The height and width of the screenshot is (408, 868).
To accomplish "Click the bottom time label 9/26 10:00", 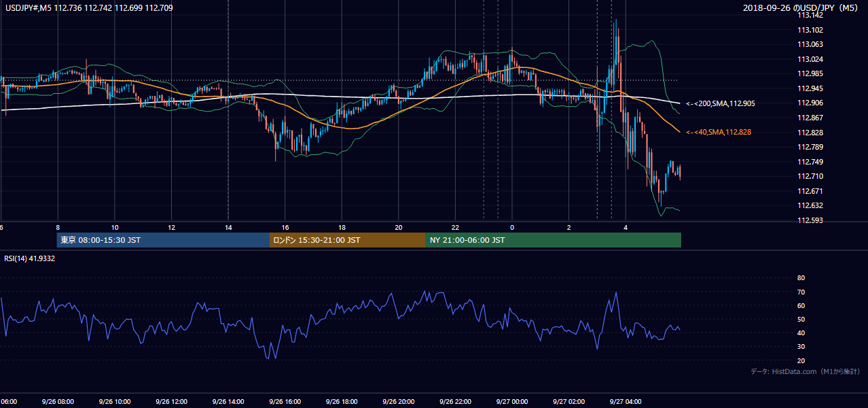I will (114, 402).
